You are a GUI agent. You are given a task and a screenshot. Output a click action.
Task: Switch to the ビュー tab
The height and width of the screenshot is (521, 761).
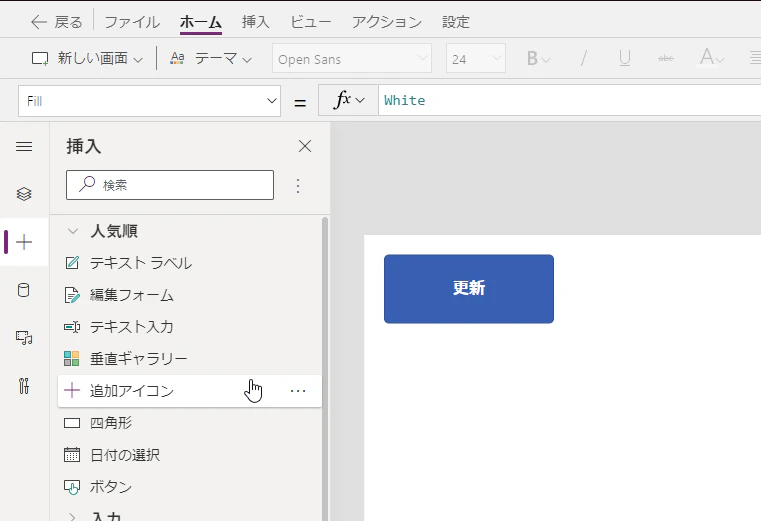311,22
